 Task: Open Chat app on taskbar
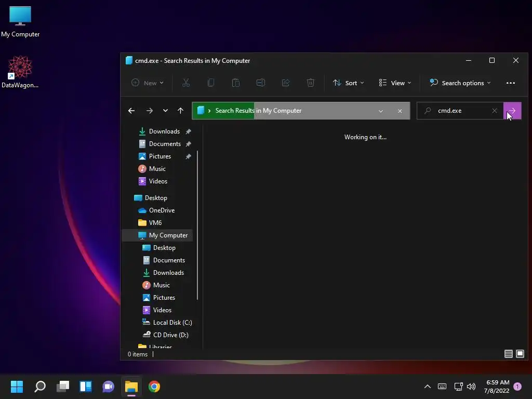108,387
